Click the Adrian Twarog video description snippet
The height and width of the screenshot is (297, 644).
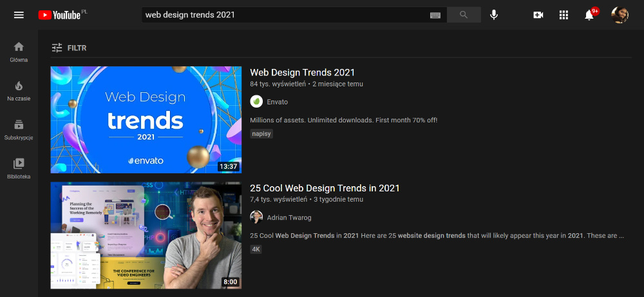437,236
